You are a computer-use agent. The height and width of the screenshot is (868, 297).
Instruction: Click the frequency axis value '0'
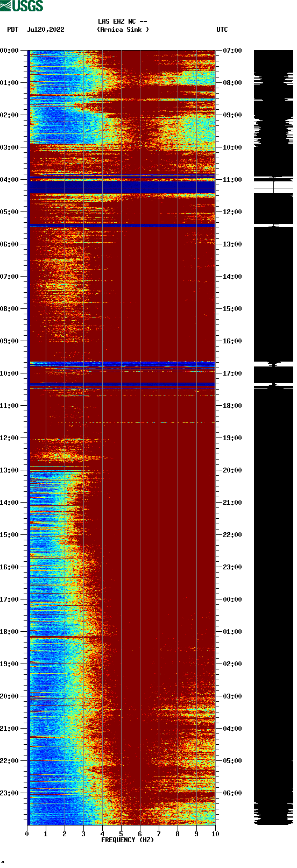pos(27,834)
